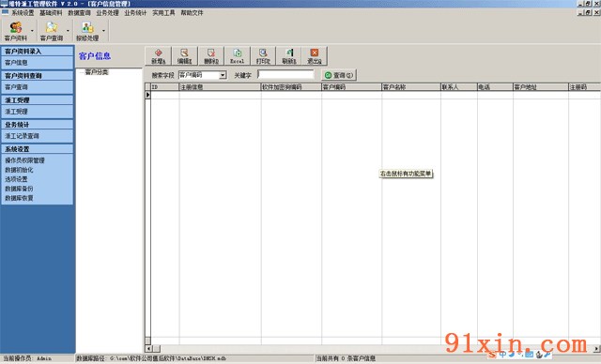Select the 客户分类 tree node

click(x=97, y=72)
